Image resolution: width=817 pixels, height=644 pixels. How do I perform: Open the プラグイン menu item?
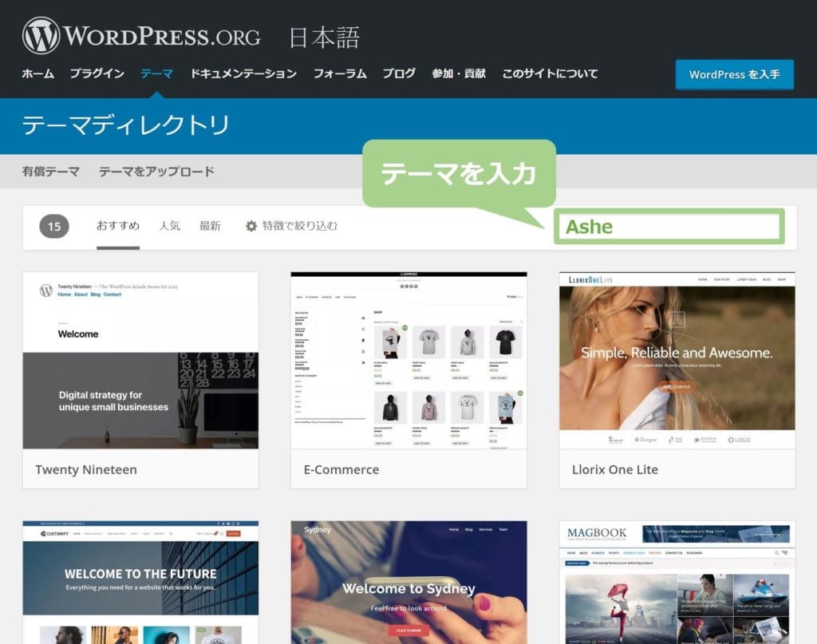(97, 74)
